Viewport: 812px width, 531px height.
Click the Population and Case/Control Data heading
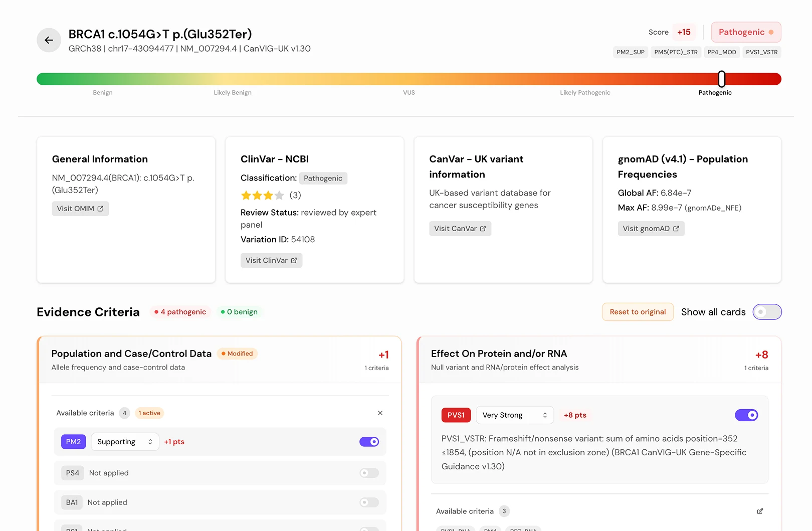click(x=131, y=353)
